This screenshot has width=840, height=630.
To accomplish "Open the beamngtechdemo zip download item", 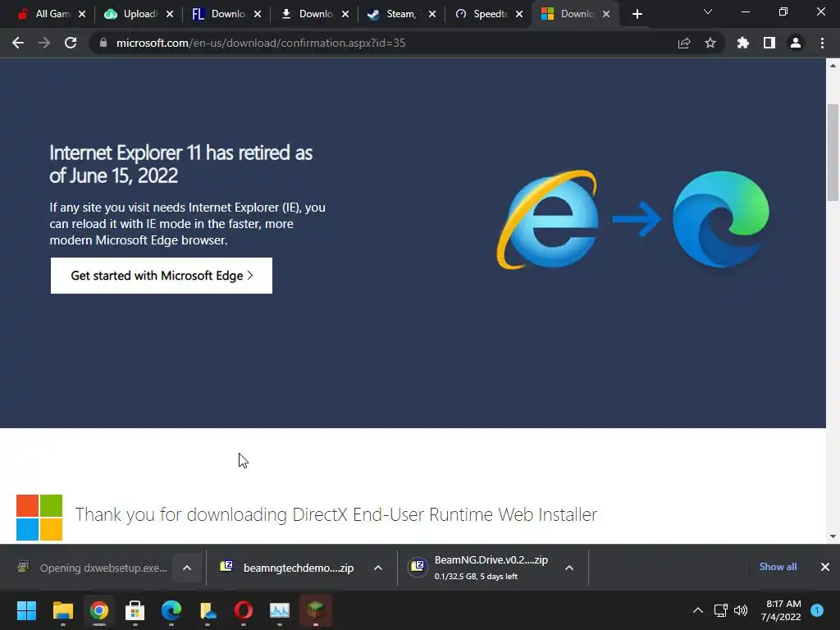I will (286, 568).
